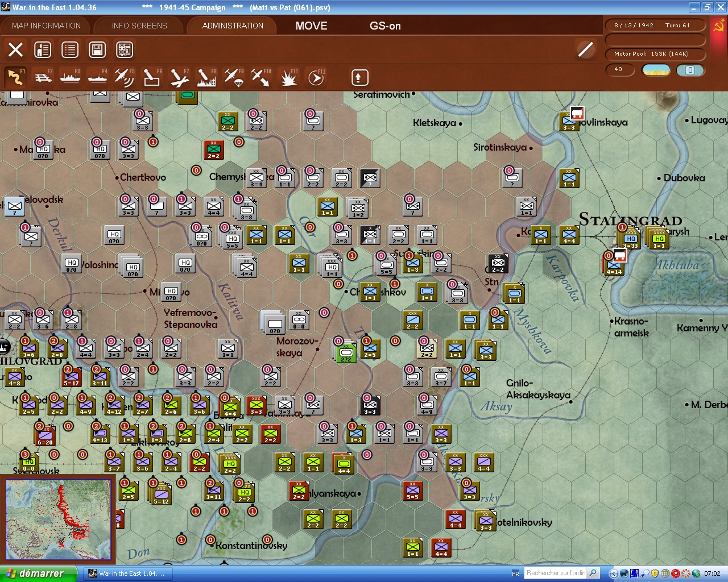Click the up-arrow box toolbar icon

(x=359, y=77)
